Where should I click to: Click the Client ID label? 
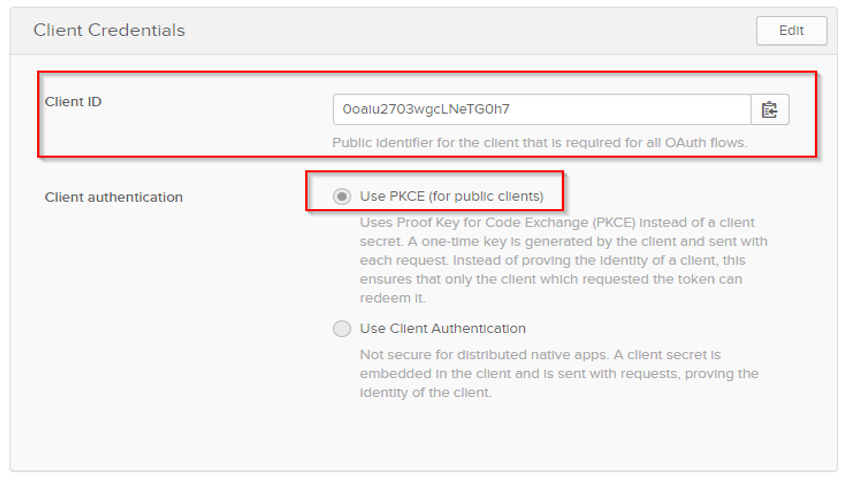pos(73,101)
